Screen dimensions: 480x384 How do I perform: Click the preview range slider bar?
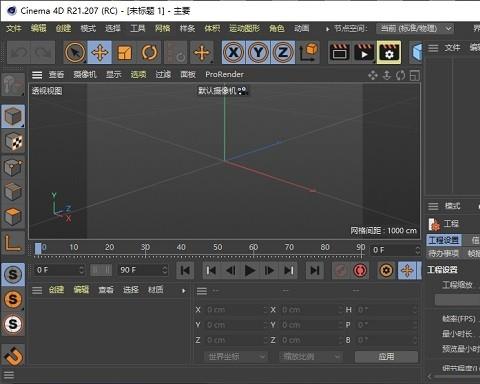[x=101, y=270]
